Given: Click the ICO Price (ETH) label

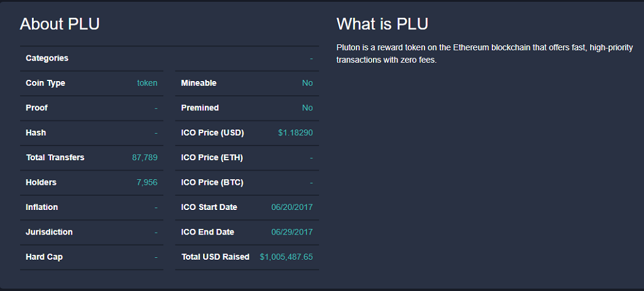Looking at the screenshot, I should (x=212, y=157).
